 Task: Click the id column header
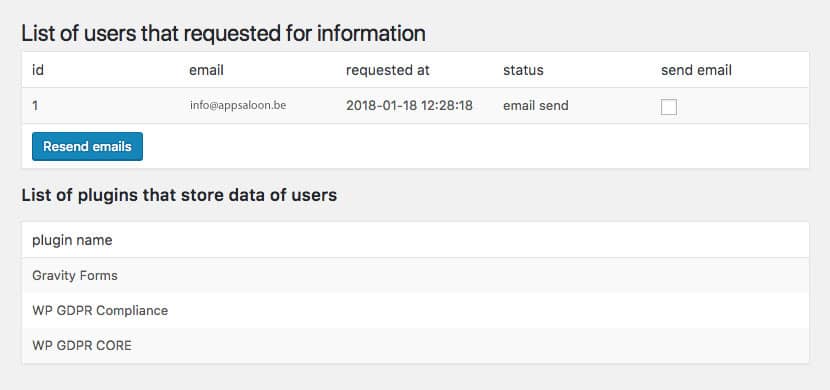pyautogui.click(x=38, y=70)
